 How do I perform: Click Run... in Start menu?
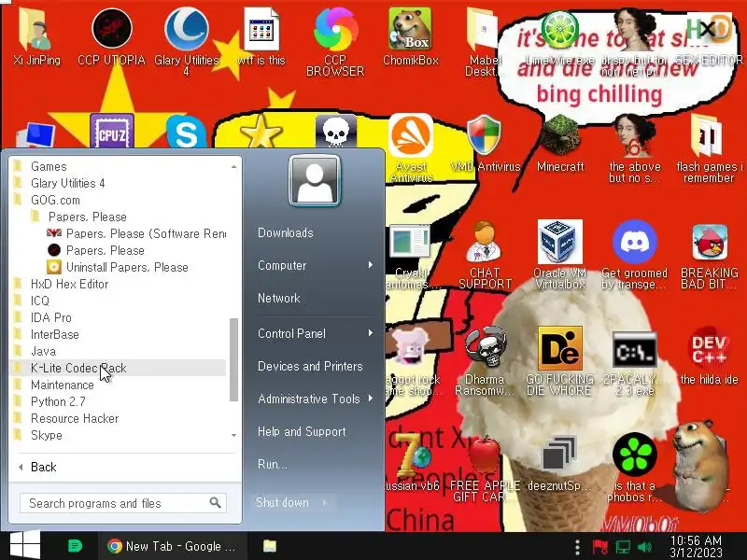[x=273, y=464]
